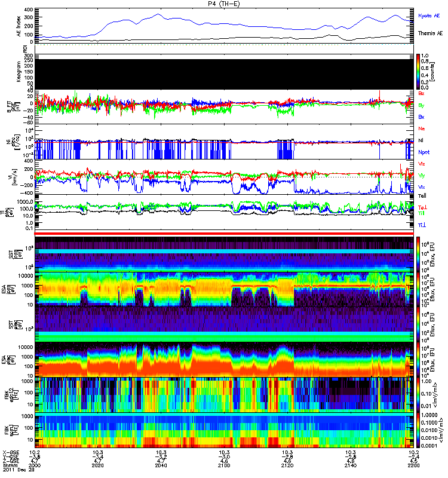Screen dimensions: 448x478
Task: Click the FBK edc12 wave spectrogram
Action: [224, 395]
